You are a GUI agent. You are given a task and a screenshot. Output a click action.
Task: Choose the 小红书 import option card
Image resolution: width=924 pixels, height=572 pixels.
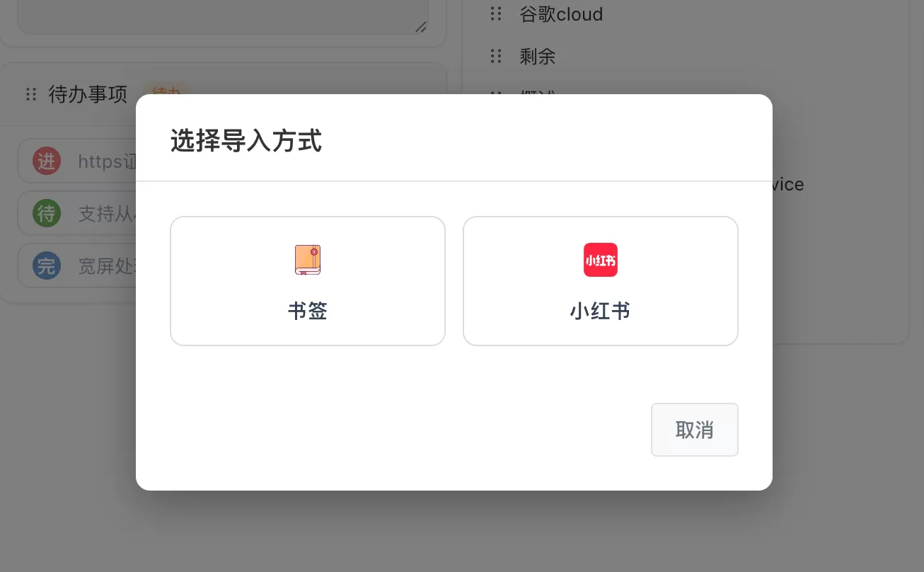[600, 280]
